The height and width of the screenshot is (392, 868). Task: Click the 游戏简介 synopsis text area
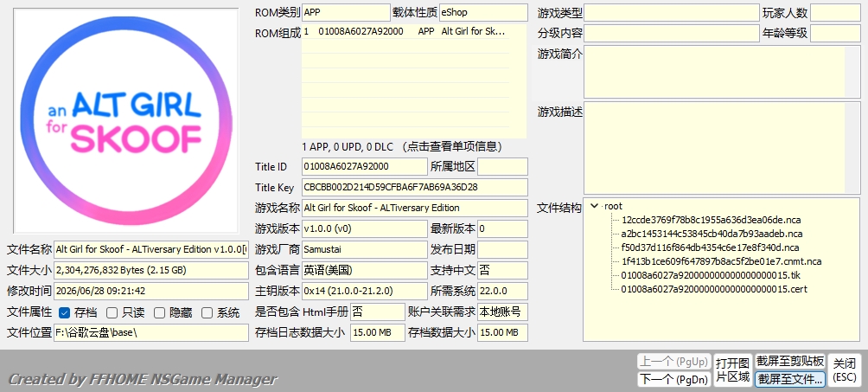click(722, 72)
